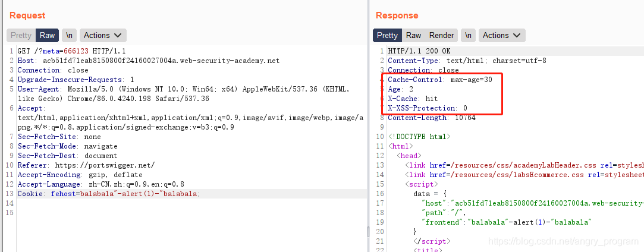Click the Accept header name
The height and width of the screenshot is (252, 644).
(x=30, y=108)
